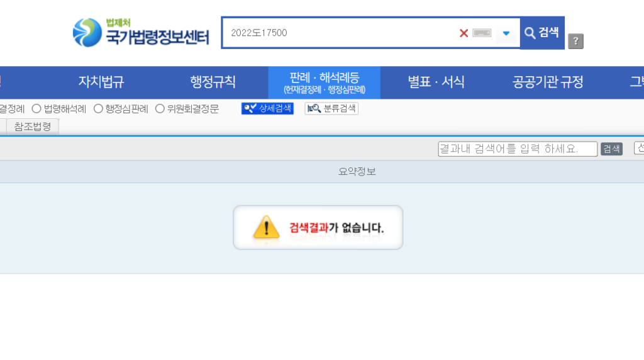
Task: Click the 검색 magnifier button
Action: [542, 33]
